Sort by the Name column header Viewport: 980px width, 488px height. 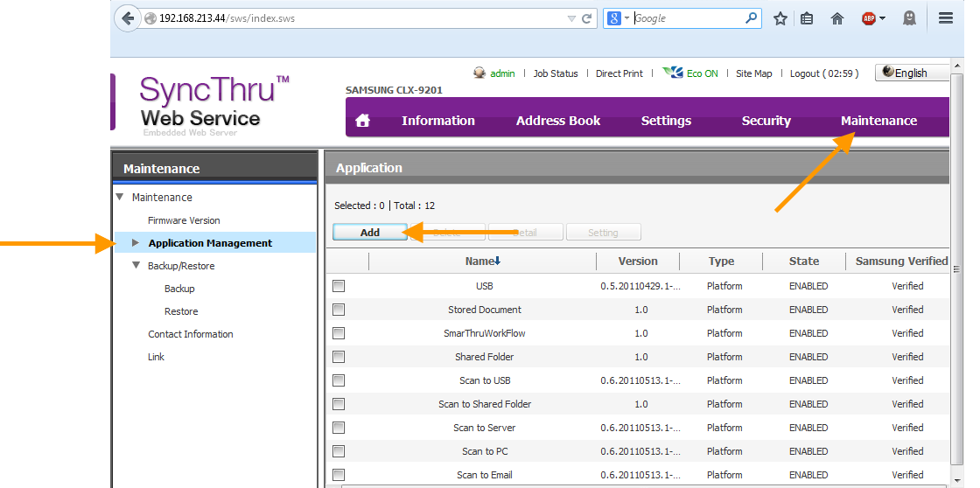click(x=482, y=261)
